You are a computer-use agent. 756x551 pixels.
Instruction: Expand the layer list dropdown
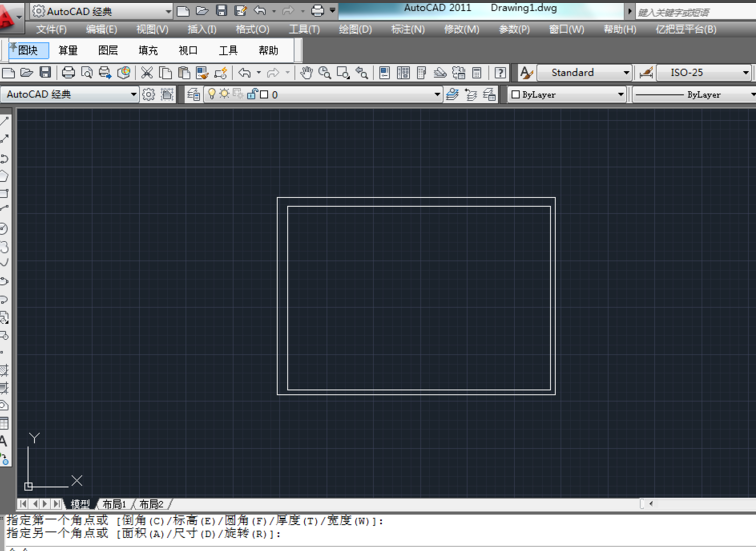click(437, 94)
